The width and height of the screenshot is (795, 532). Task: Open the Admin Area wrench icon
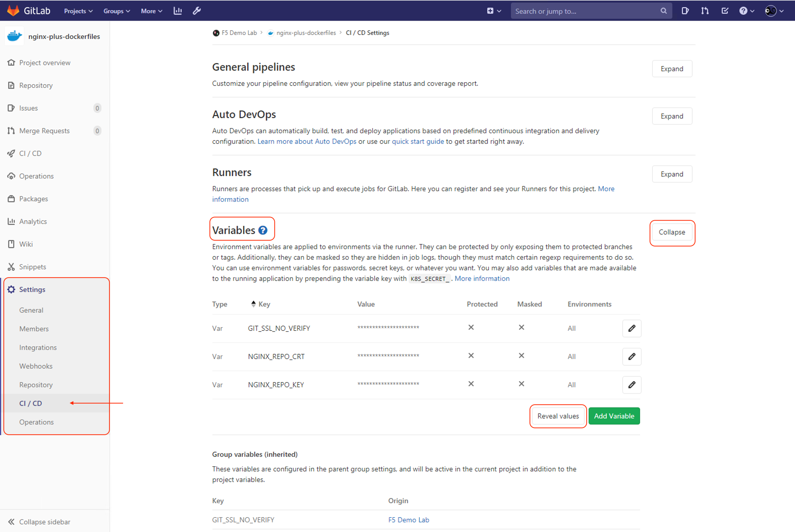tap(197, 11)
